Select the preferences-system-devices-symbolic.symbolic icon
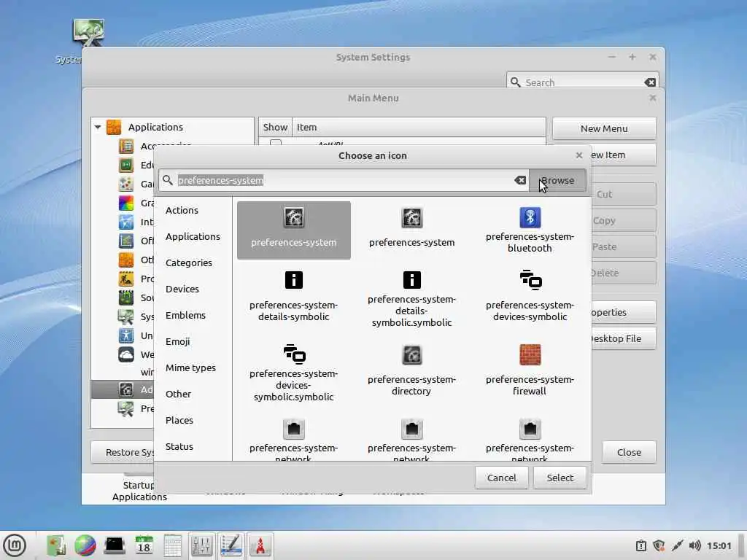The image size is (747, 560). pyautogui.click(x=293, y=373)
